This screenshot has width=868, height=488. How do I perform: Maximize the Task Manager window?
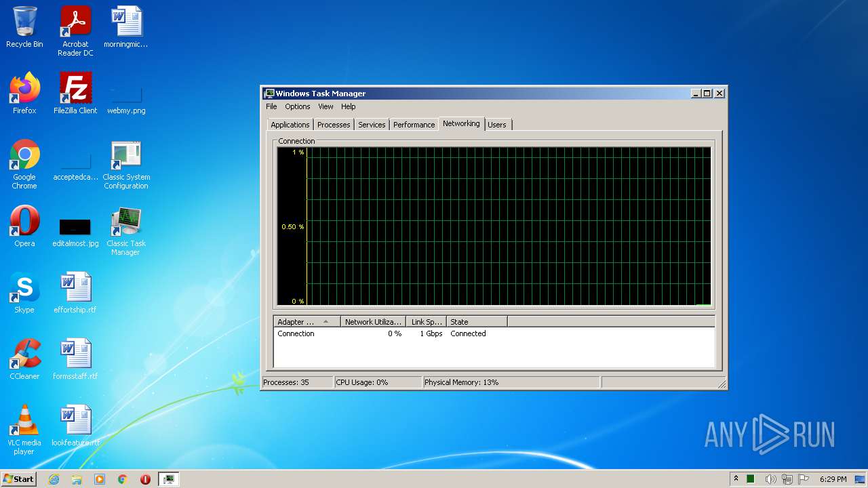tap(707, 94)
